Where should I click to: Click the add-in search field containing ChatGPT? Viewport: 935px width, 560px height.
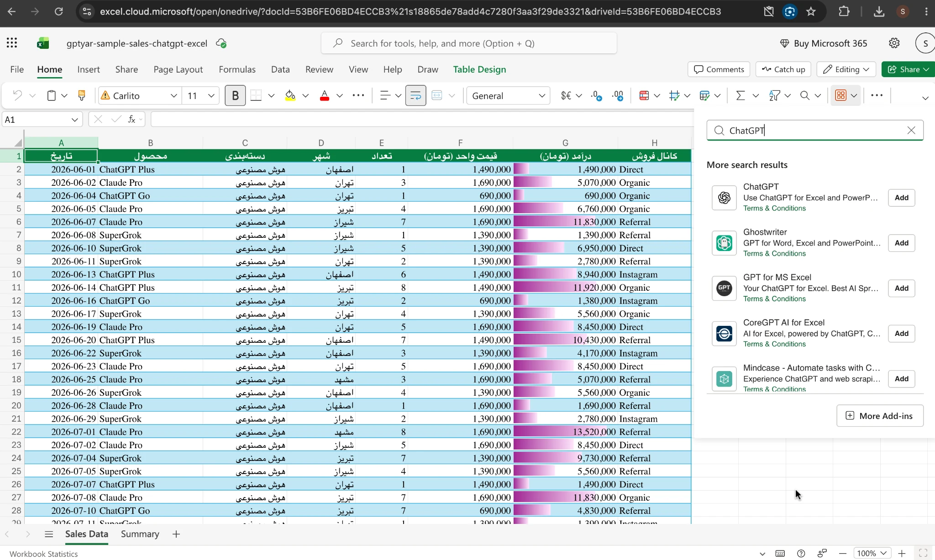814,131
